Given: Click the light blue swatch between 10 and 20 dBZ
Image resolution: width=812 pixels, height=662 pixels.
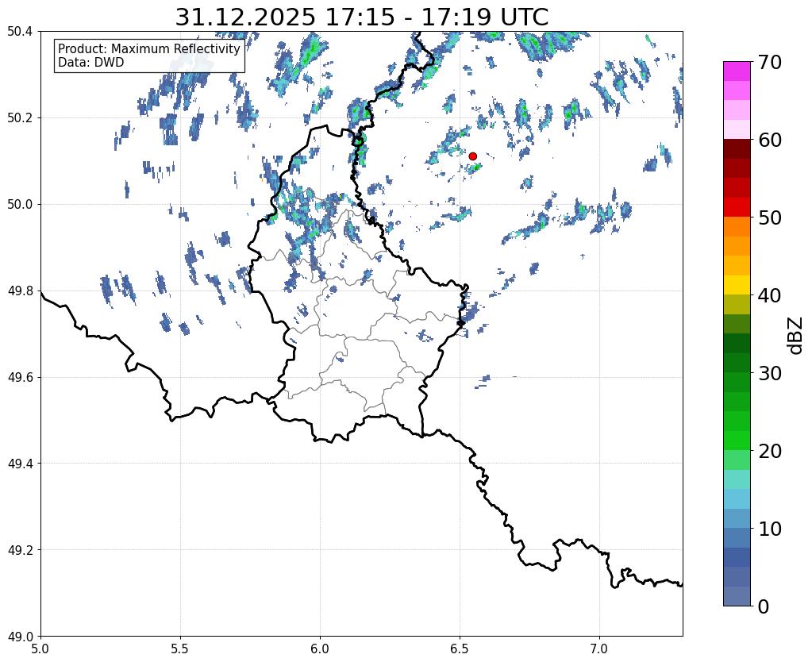Looking at the screenshot, I should (737, 498).
